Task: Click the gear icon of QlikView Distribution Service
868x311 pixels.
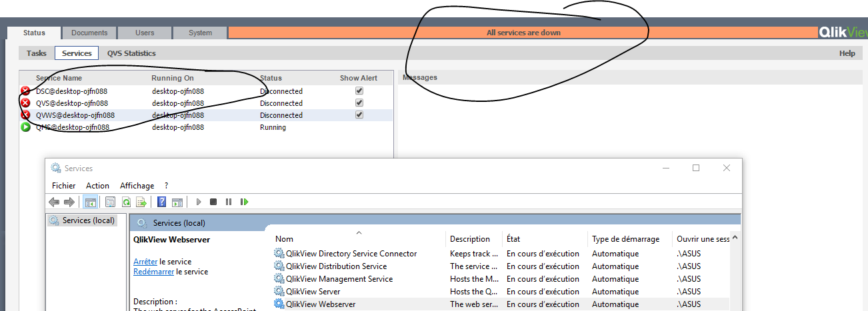Action: point(279,266)
